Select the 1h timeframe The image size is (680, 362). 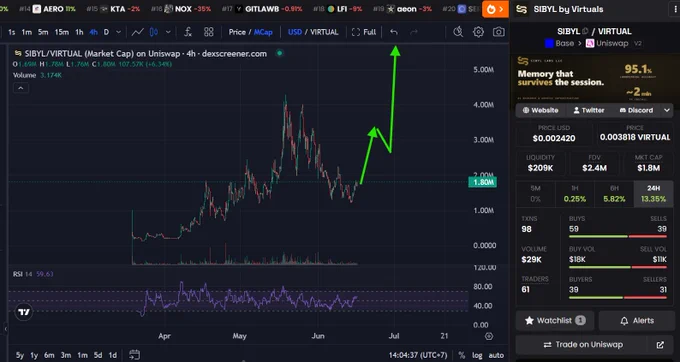79,32
